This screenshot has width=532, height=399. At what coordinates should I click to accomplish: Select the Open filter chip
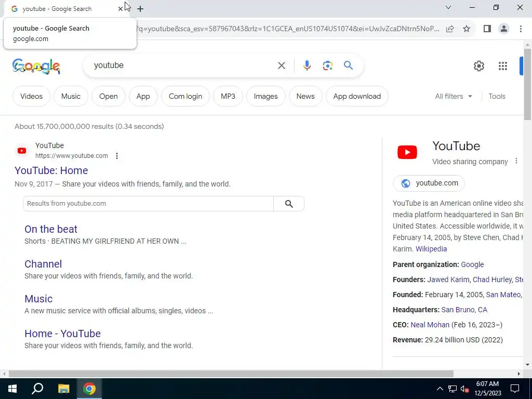[109, 96]
